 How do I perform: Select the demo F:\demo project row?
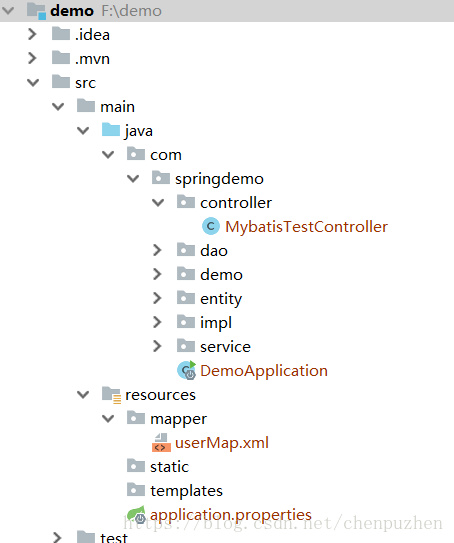(227, 11)
